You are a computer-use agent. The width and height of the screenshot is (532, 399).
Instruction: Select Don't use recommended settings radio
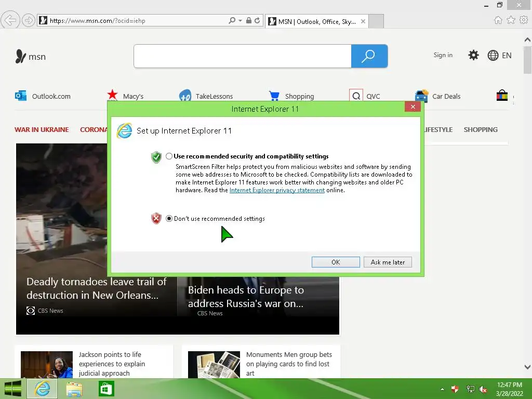tap(169, 219)
